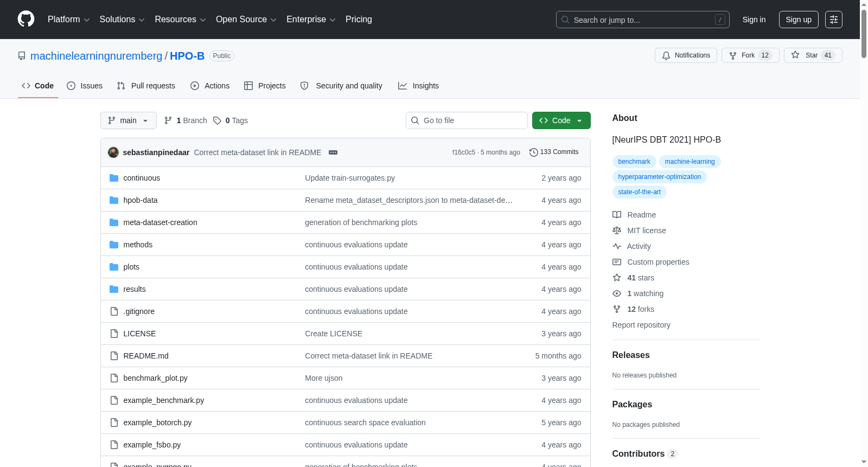
Task: Click the Go to file input
Action: coord(467,120)
